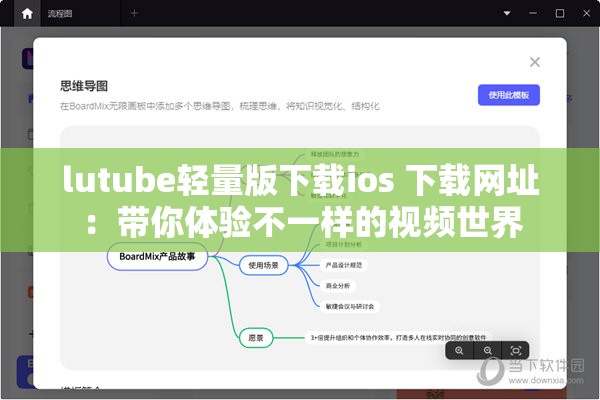This screenshot has height=400, width=600.
Task: Select the 愿景 mind map node
Action: click(x=256, y=338)
